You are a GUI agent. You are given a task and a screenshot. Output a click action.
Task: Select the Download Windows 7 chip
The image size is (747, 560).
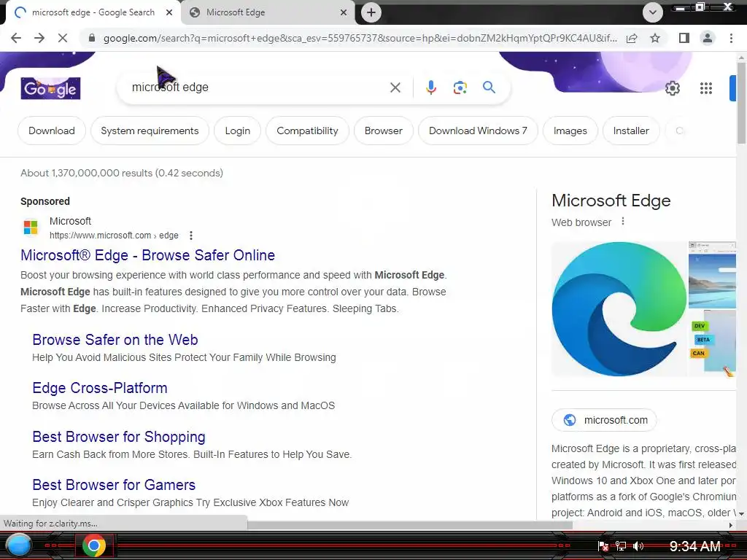[x=478, y=131]
